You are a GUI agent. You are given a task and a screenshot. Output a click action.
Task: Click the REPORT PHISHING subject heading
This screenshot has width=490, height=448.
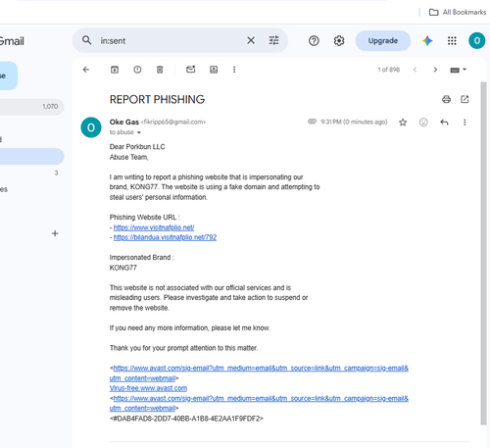click(x=157, y=99)
